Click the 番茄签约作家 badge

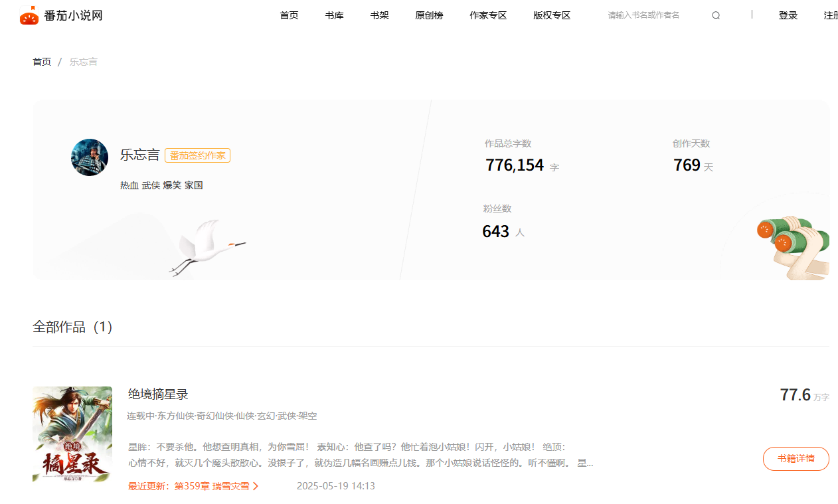(197, 155)
